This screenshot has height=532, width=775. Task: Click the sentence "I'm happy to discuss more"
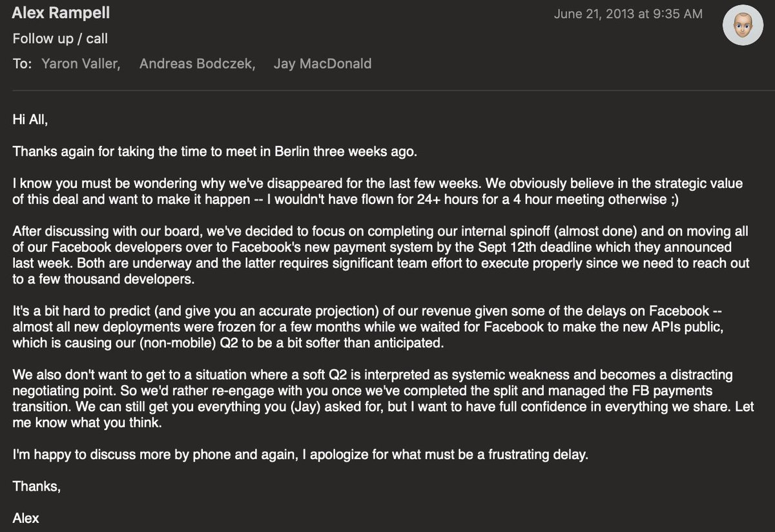click(301, 455)
